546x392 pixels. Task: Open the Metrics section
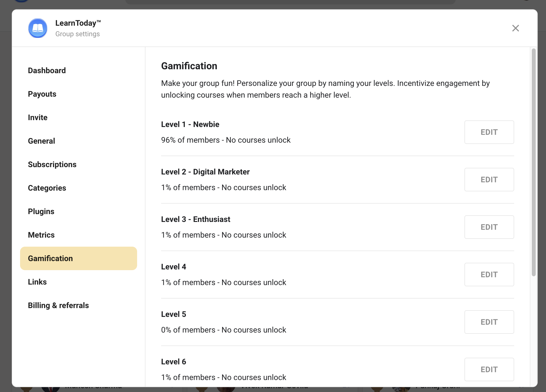tap(41, 235)
